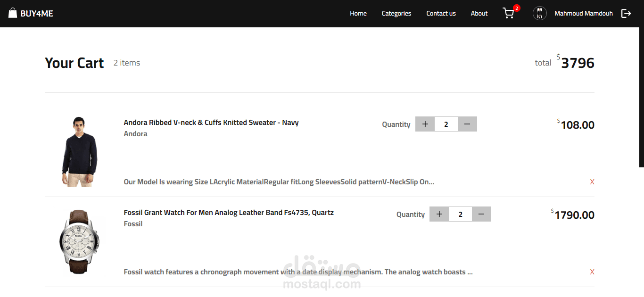Click the Fossil brand name under watch
Image resolution: width=644 pixels, height=297 pixels.
point(133,224)
